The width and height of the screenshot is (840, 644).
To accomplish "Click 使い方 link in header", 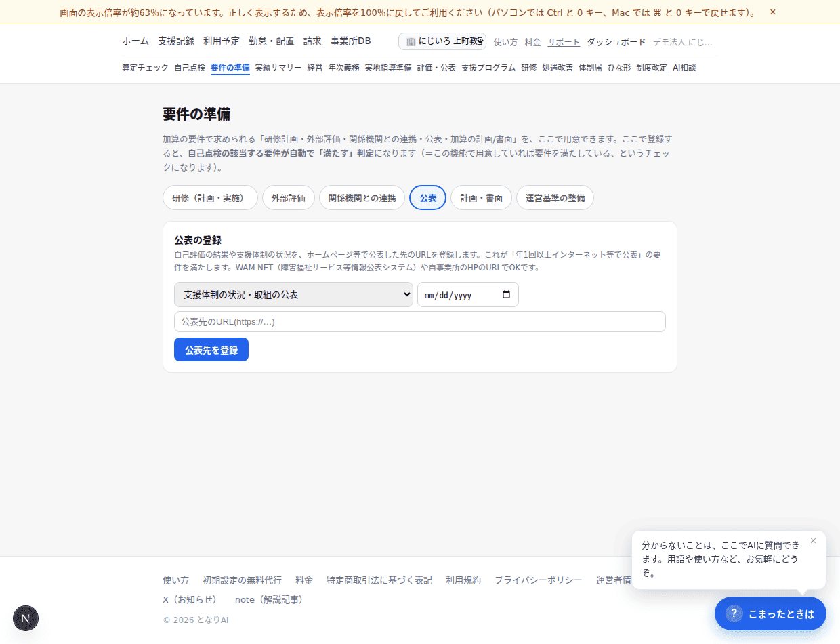I will [x=505, y=42].
